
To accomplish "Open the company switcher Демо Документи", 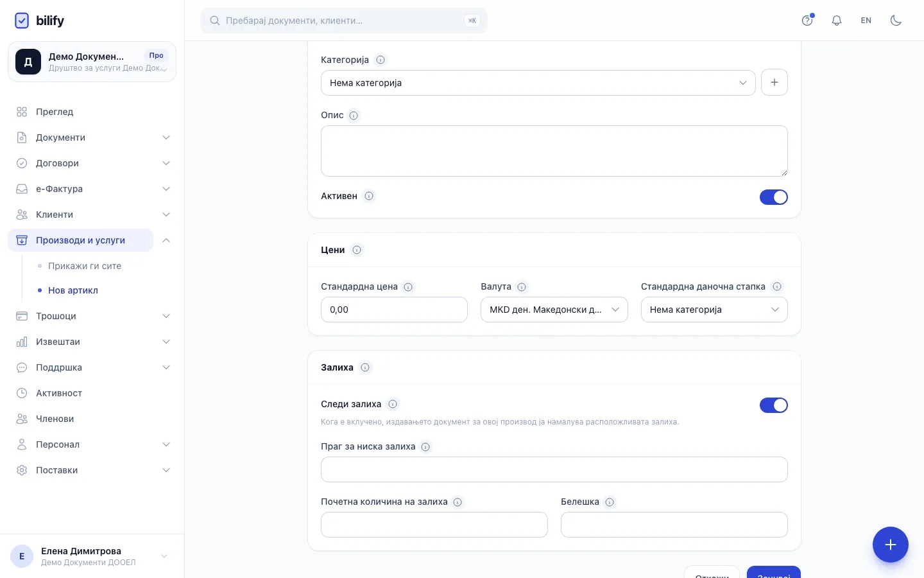I will point(92,62).
